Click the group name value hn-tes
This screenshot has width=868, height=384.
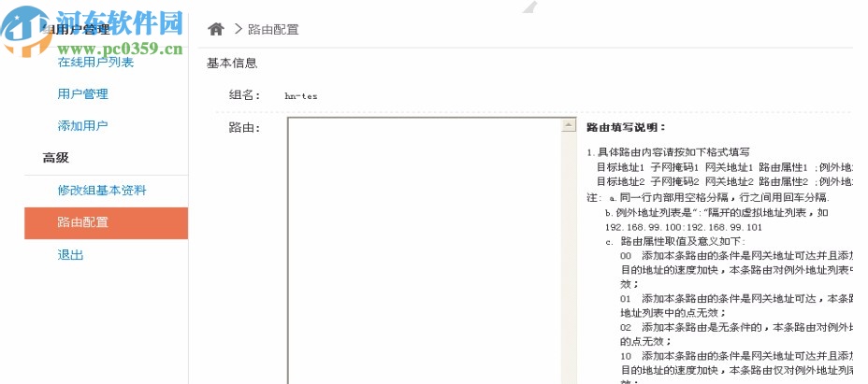tap(301, 96)
